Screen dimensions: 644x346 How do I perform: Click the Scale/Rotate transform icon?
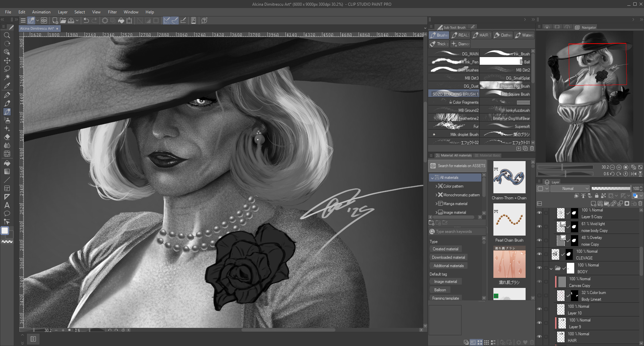129,20
